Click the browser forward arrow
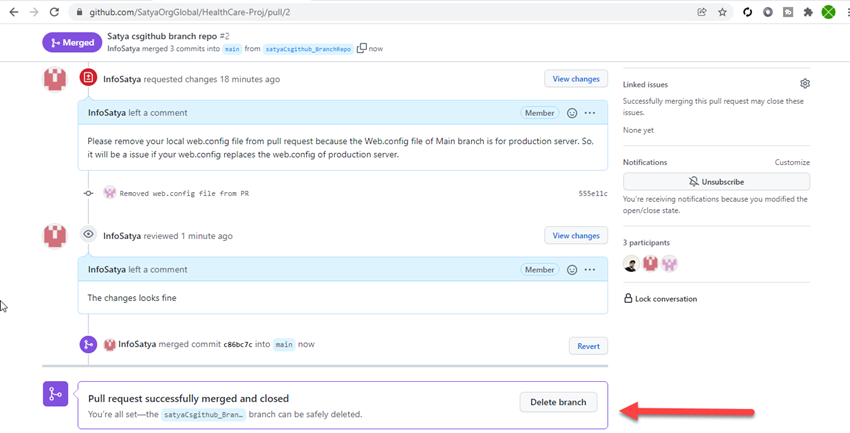This screenshot has height=433, width=850. (x=34, y=12)
